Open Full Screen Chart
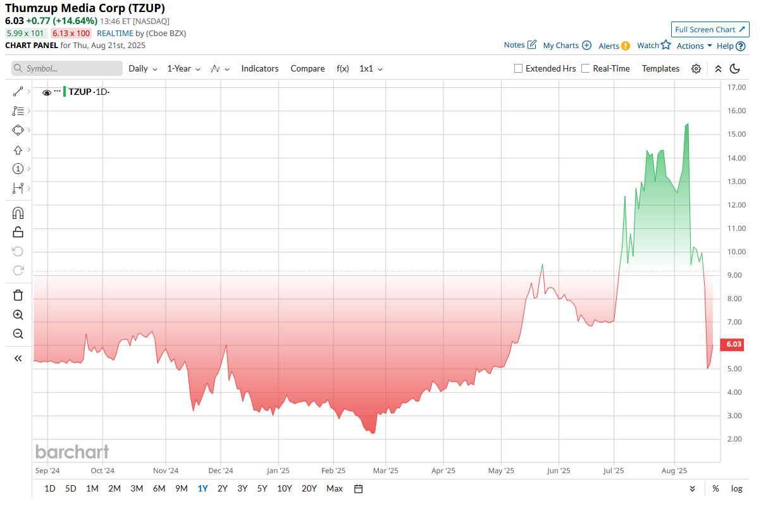 tap(710, 29)
